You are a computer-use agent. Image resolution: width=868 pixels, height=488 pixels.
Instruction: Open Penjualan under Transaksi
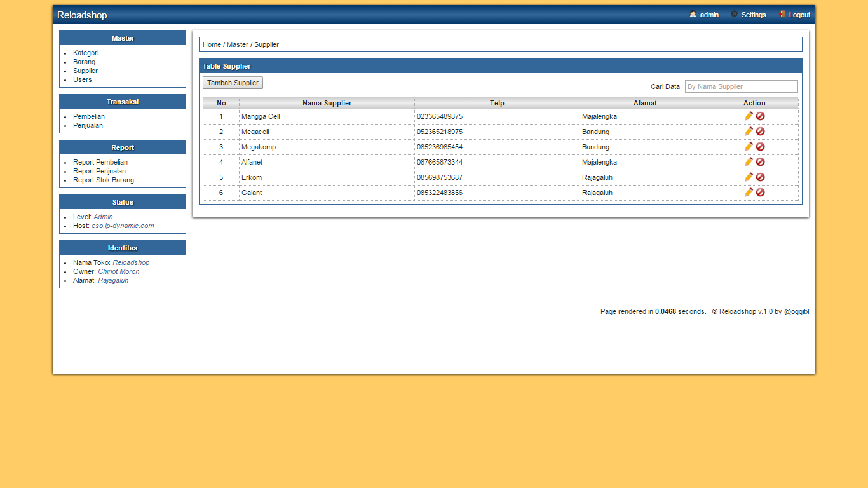click(88, 125)
